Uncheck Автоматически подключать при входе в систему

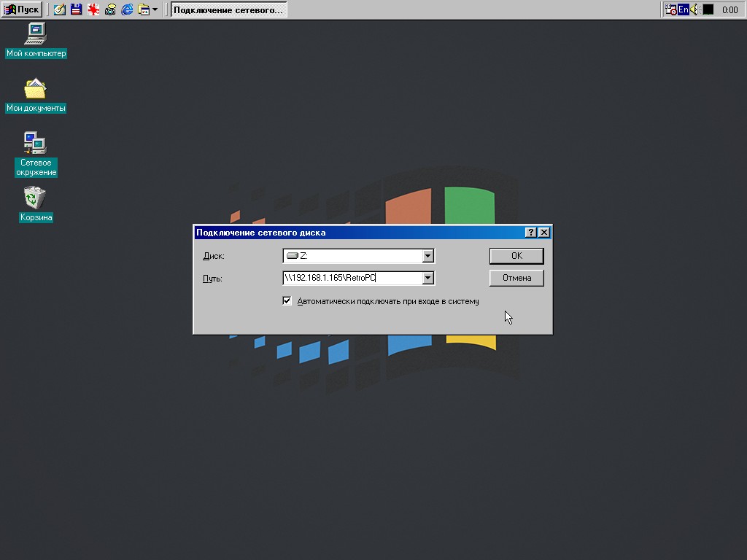point(287,301)
